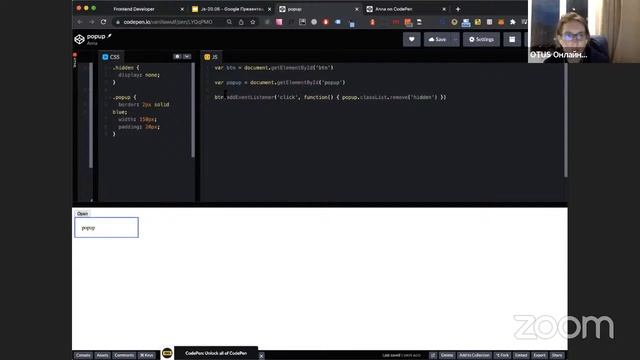640x360 pixels.
Task: Save the pen with the Save button
Action: coord(437,40)
